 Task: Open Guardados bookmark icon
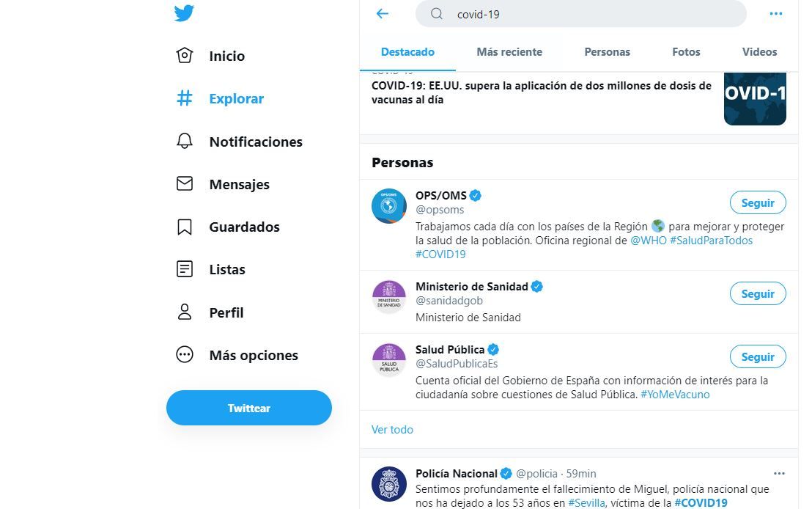185,227
